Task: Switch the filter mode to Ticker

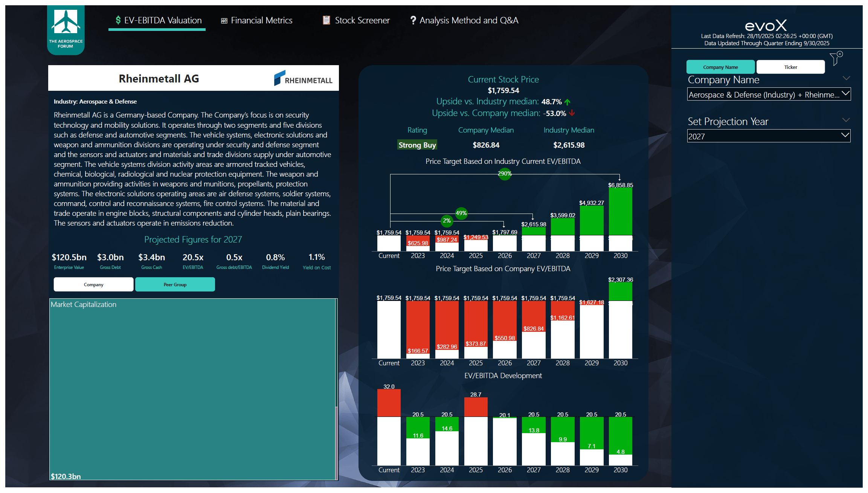Action: point(790,67)
